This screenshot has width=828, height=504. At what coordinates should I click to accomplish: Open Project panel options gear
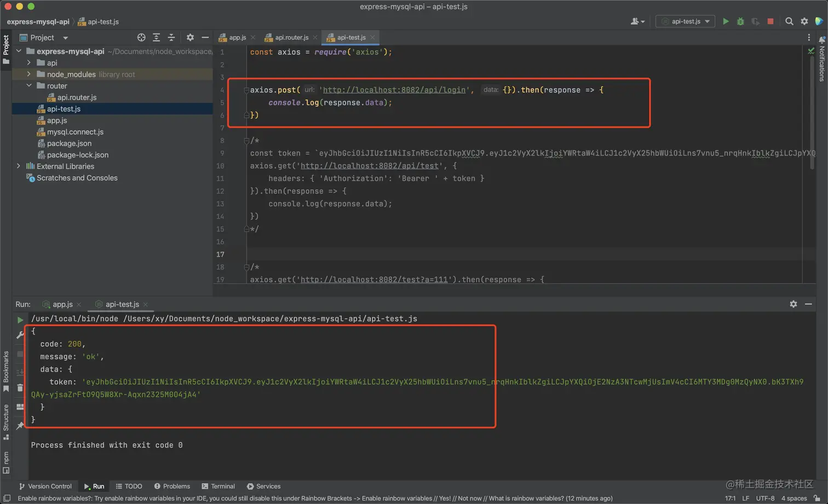190,37
